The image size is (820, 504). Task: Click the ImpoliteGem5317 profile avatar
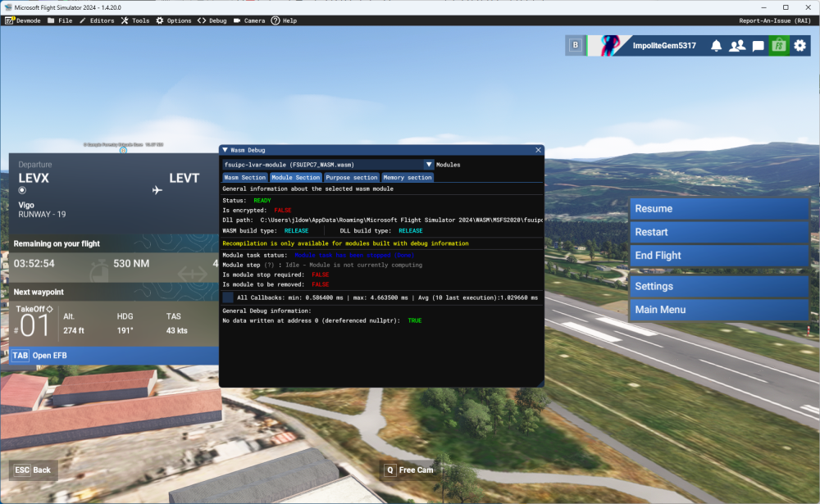click(608, 46)
